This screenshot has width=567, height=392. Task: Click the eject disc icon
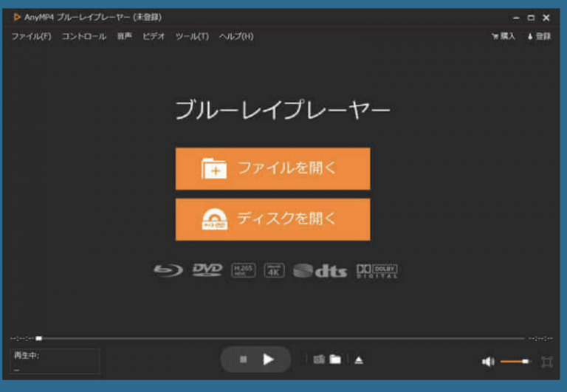coord(359,360)
